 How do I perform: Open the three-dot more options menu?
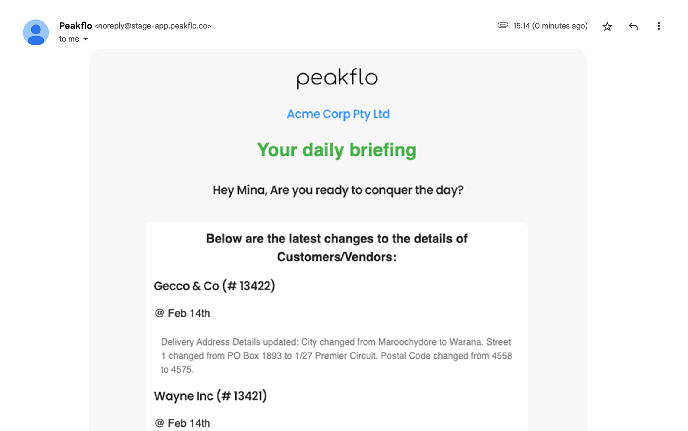pyautogui.click(x=659, y=26)
